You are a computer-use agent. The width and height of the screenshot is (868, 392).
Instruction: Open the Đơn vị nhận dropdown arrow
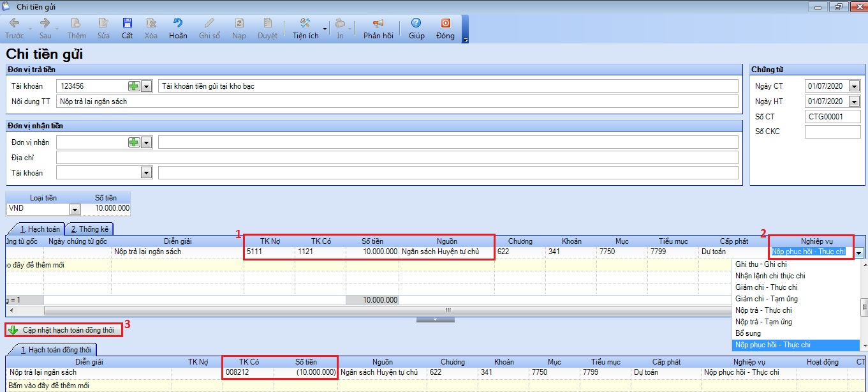tap(146, 142)
